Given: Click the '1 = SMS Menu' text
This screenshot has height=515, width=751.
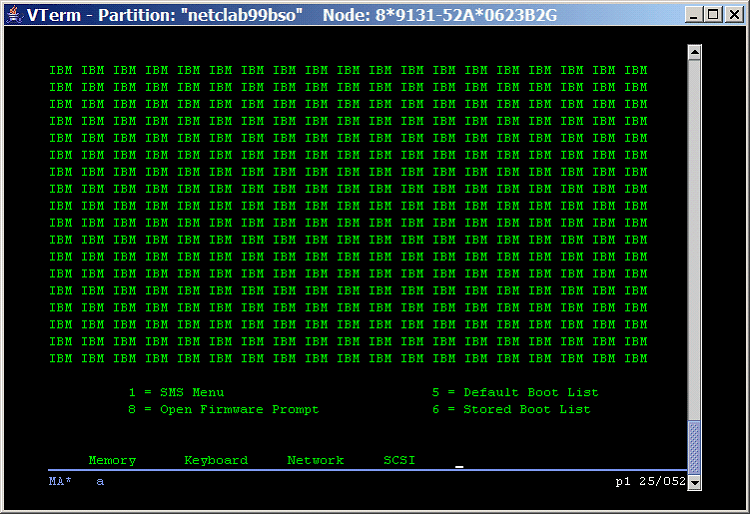Looking at the screenshot, I should [176, 392].
